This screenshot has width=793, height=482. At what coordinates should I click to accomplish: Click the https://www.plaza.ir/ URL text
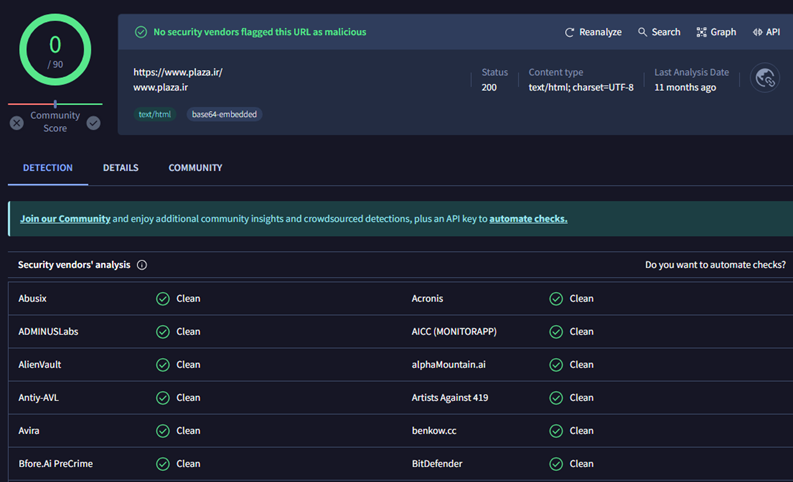178,72
